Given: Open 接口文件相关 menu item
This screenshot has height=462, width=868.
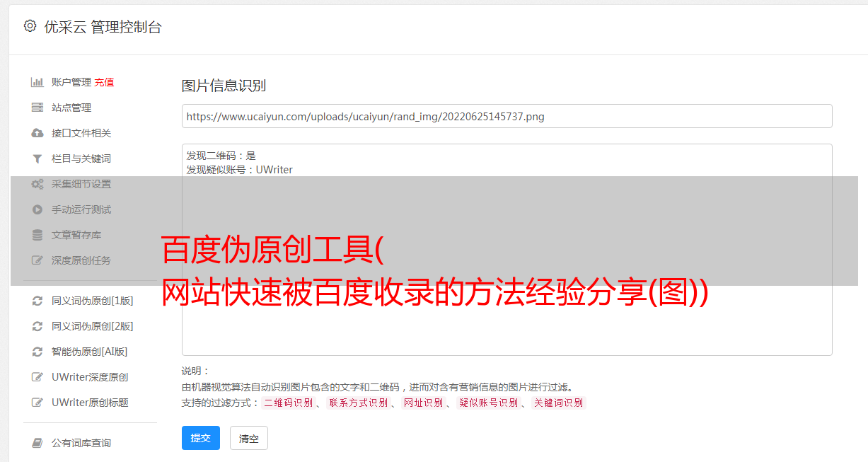Looking at the screenshot, I should pos(81,133).
